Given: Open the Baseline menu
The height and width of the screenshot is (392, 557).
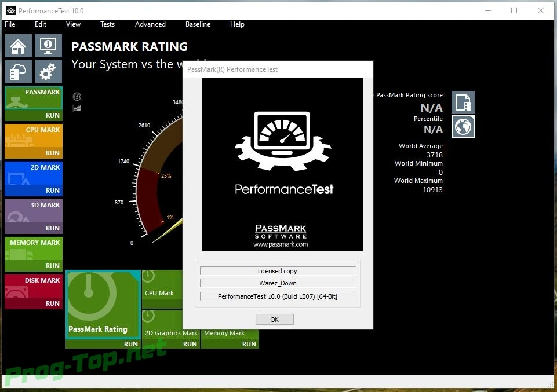Looking at the screenshot, I should pos(198,24).
